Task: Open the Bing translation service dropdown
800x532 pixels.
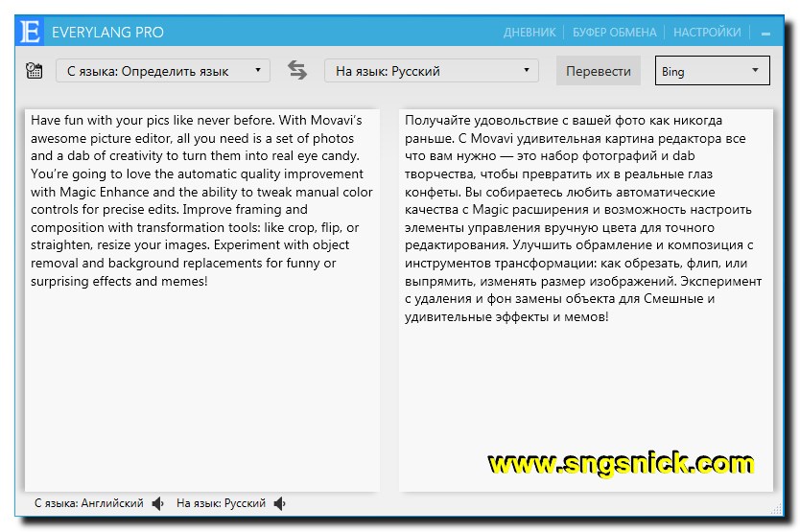Action: pyautogui.click(x=713, y=70)
